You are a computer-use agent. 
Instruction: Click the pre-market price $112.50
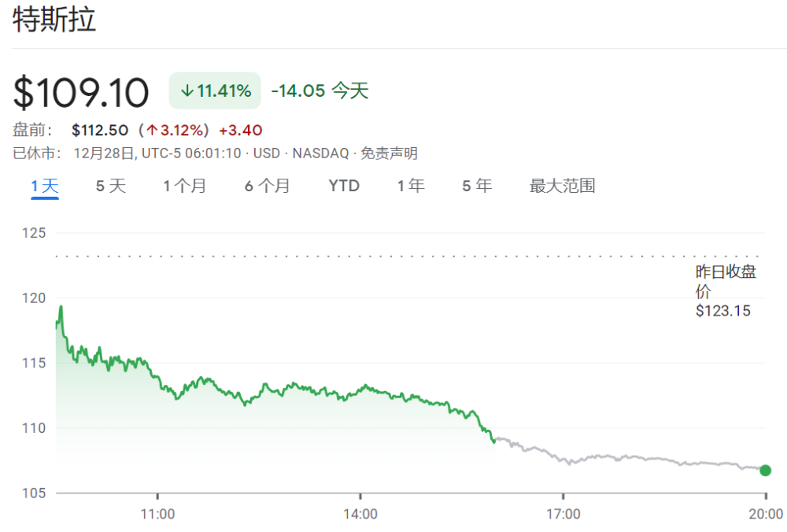pos(100,130)
